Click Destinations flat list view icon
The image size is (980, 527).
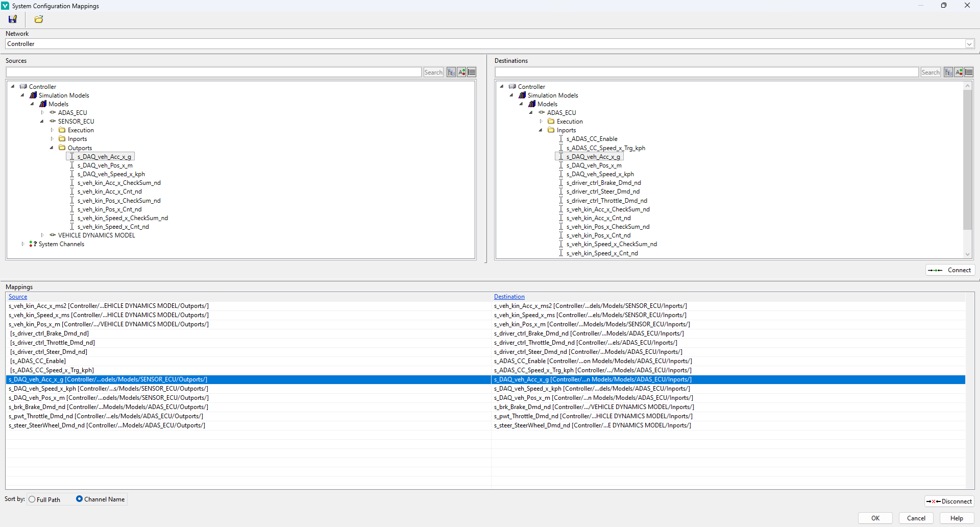click(969, 73)
